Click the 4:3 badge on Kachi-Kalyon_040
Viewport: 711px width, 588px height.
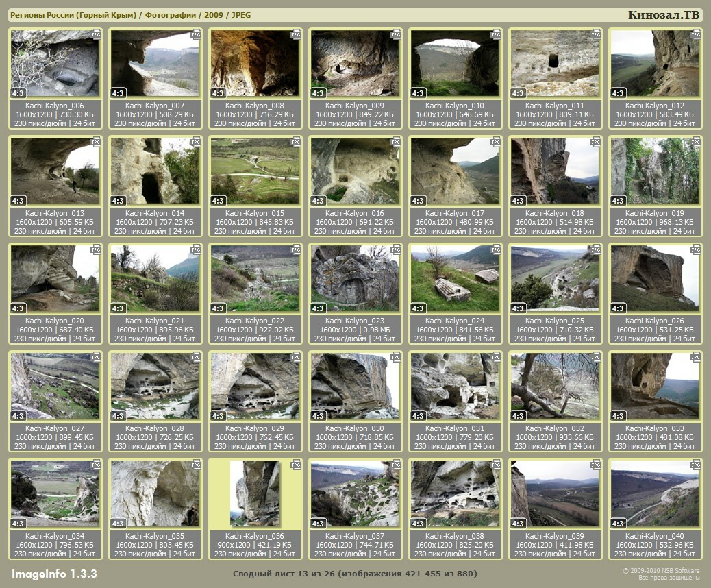618,524
